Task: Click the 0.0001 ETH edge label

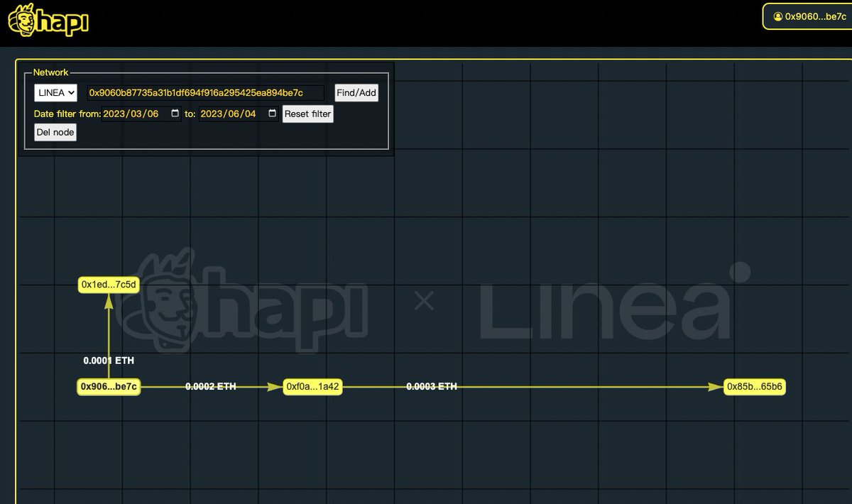Action: (109, 361)
